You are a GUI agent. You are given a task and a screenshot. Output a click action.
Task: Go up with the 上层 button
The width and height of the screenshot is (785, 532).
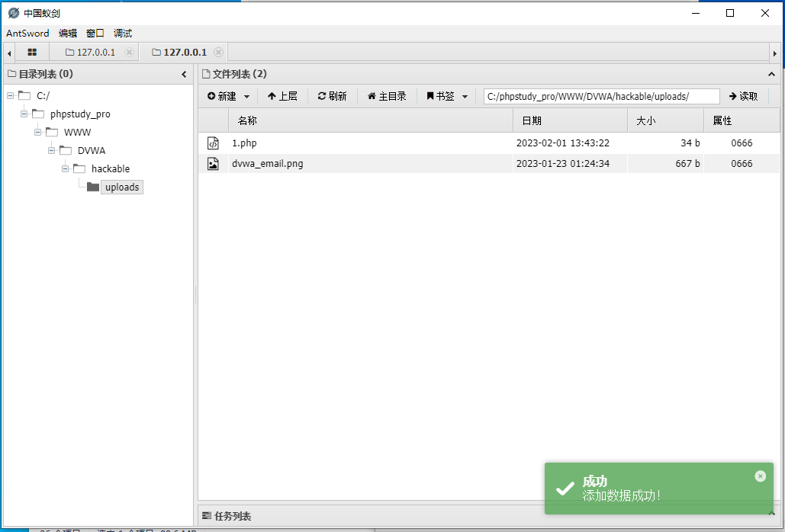[282, 96]
